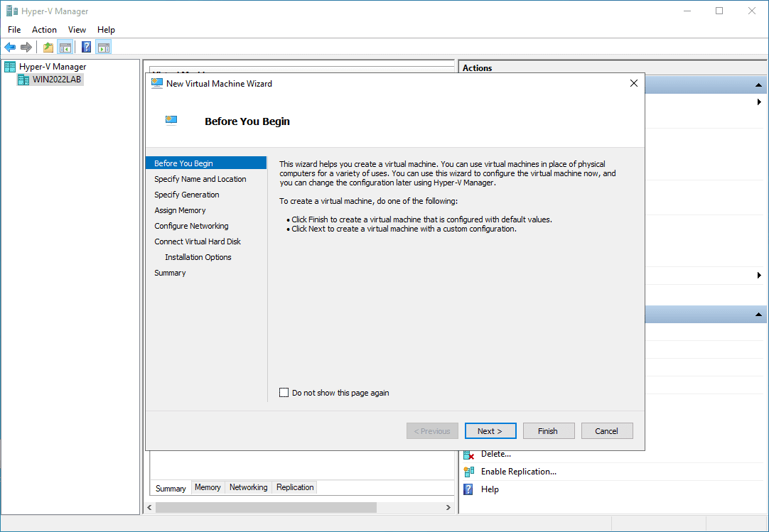Close the wizard with the X button
This screenshot has width=769, height=532.
tap(634, 83)
